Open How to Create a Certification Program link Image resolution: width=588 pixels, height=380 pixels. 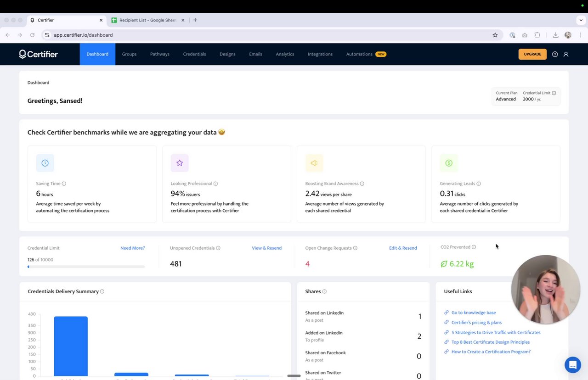(x=491, y=352)
